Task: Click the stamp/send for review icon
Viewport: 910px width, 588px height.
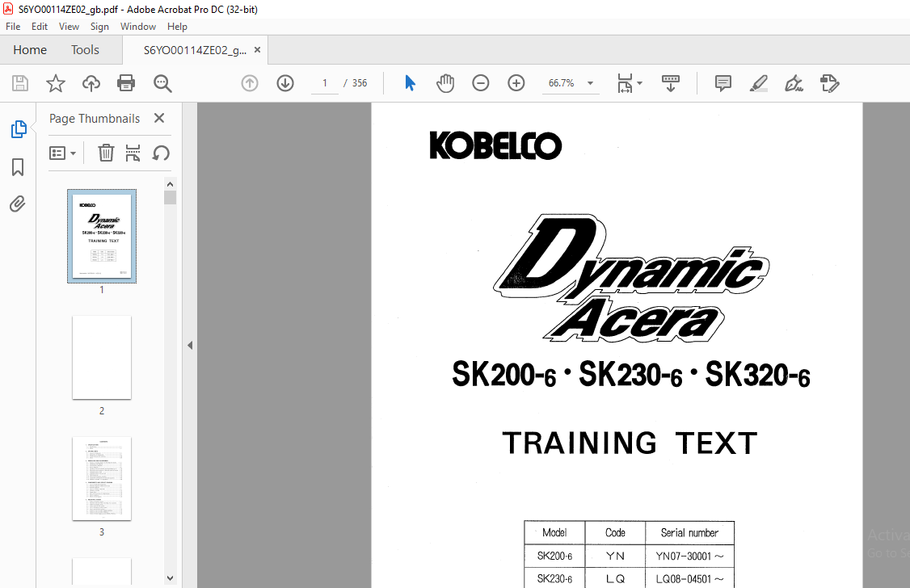Action: pyautogui.click(x=829, y=83)
